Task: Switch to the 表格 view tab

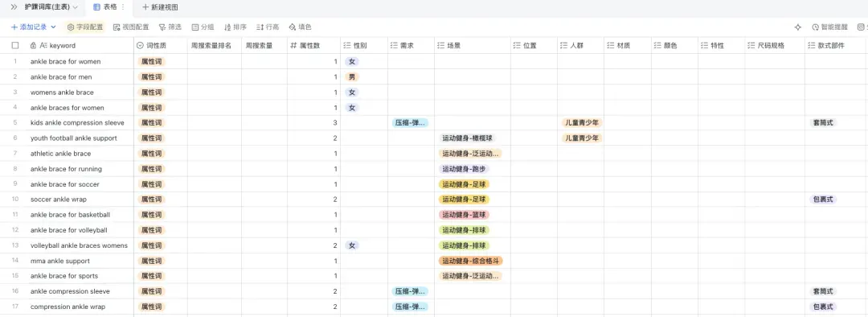Action: [x=105, y=7]
